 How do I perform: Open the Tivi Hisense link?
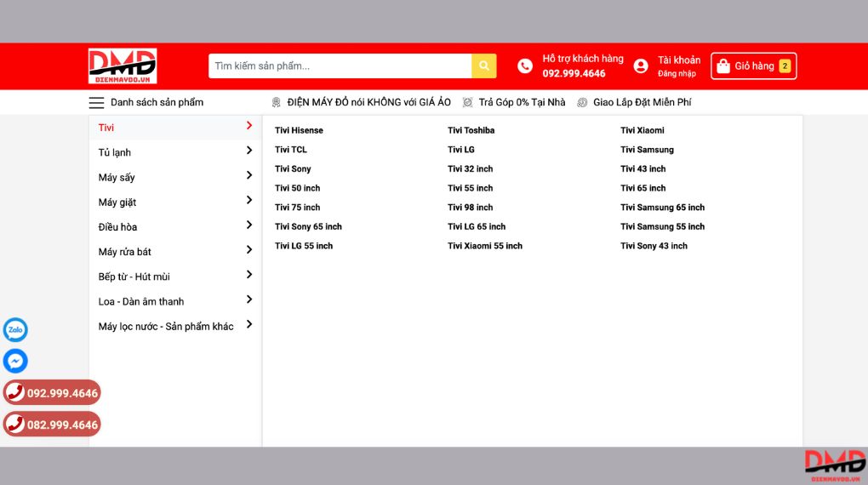pyautogui.click(x=299, y=130)
